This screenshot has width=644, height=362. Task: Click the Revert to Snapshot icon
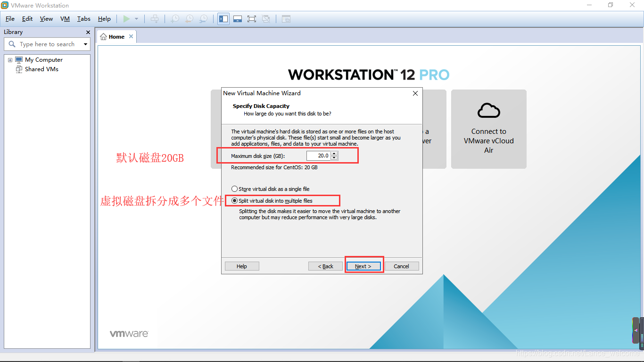(x=189, y=19)
